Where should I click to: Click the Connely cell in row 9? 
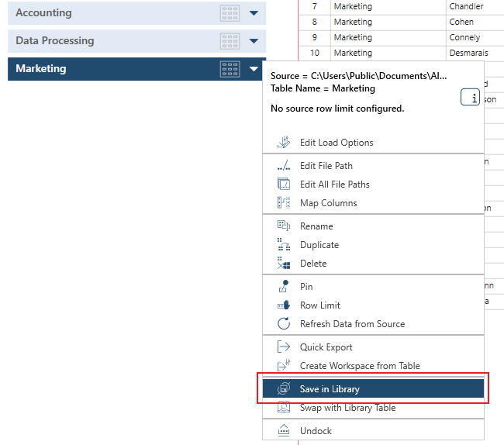click(475, 37)
